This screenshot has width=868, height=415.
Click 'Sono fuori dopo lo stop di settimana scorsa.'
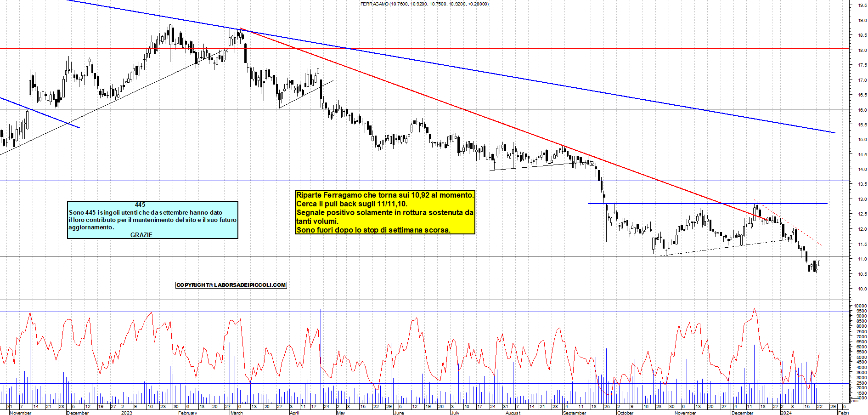(x=373, y=230)
